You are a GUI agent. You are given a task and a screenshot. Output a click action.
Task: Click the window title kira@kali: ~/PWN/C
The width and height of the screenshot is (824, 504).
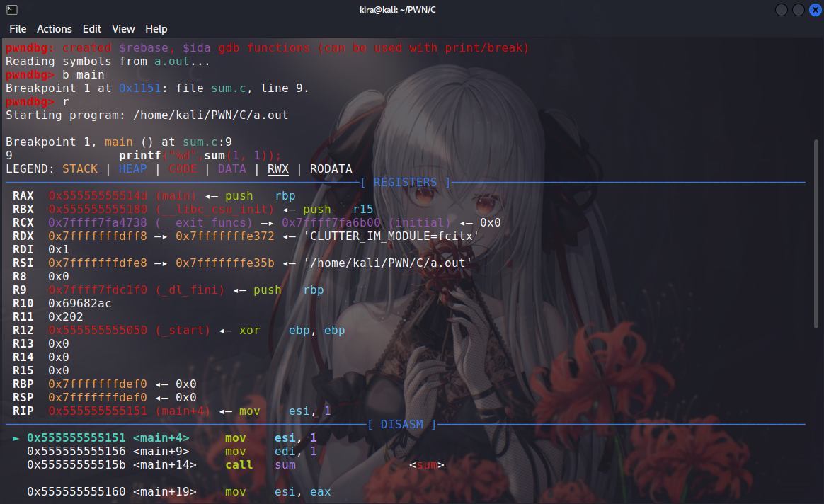(397, 9)
